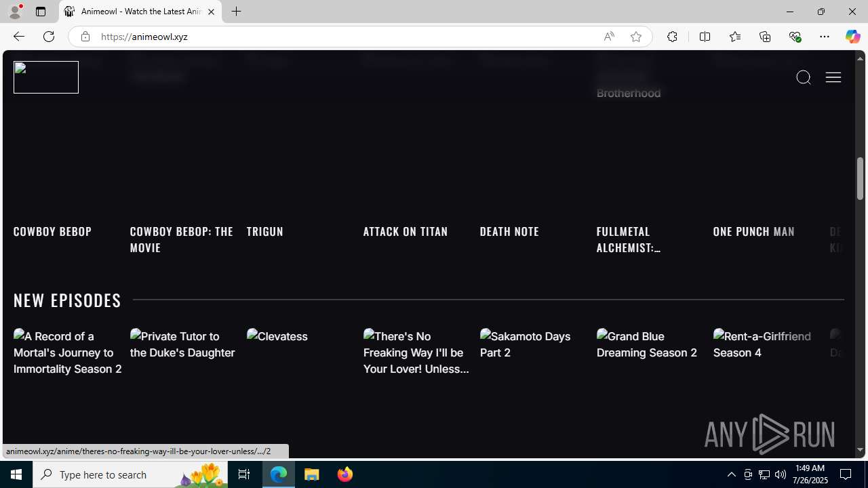868x488 pixels.
Task: Show hidden system tray icons
Action: point(731,474)
